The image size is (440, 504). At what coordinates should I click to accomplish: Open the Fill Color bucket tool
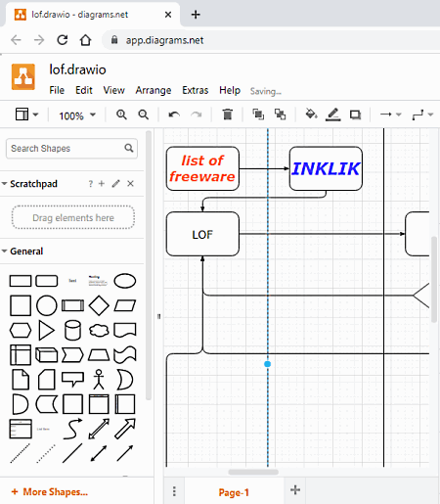[x=311, y=115]
